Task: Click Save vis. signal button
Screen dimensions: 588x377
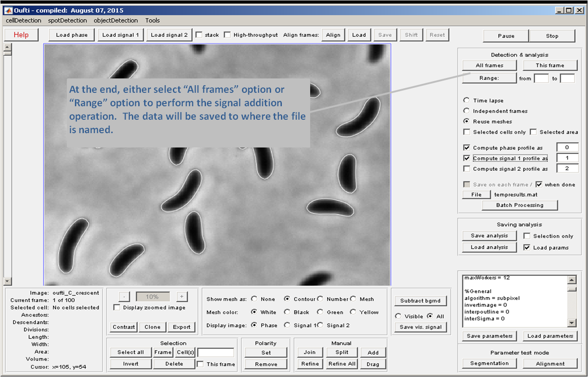Action: pyautogui.click(x=421, y=327)
